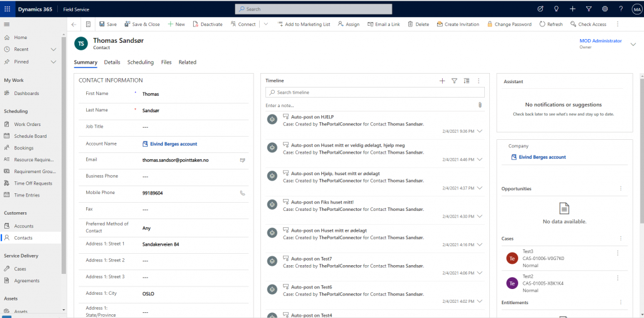
Task: Expand the Recent menu chevron
Action: (53, 49)
